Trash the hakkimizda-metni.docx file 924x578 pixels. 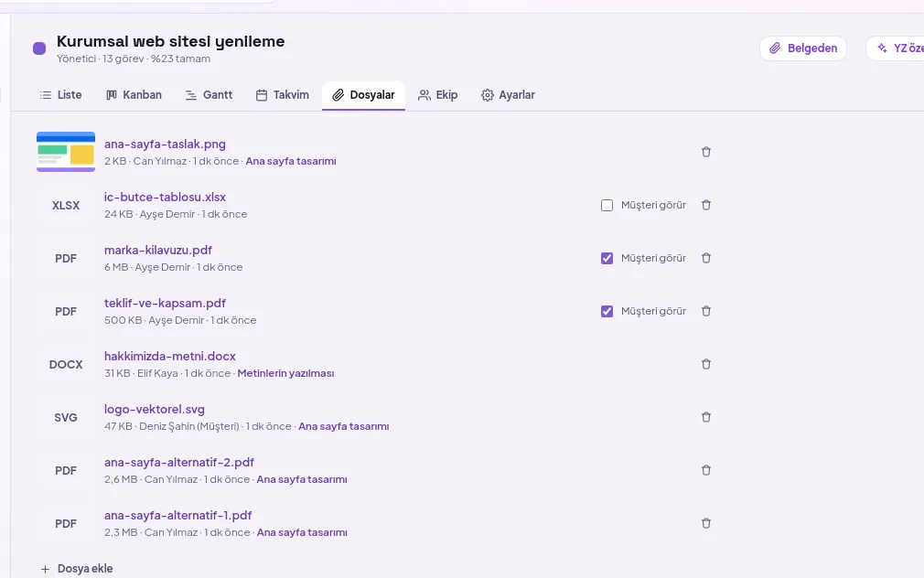(x=706, y=364)
